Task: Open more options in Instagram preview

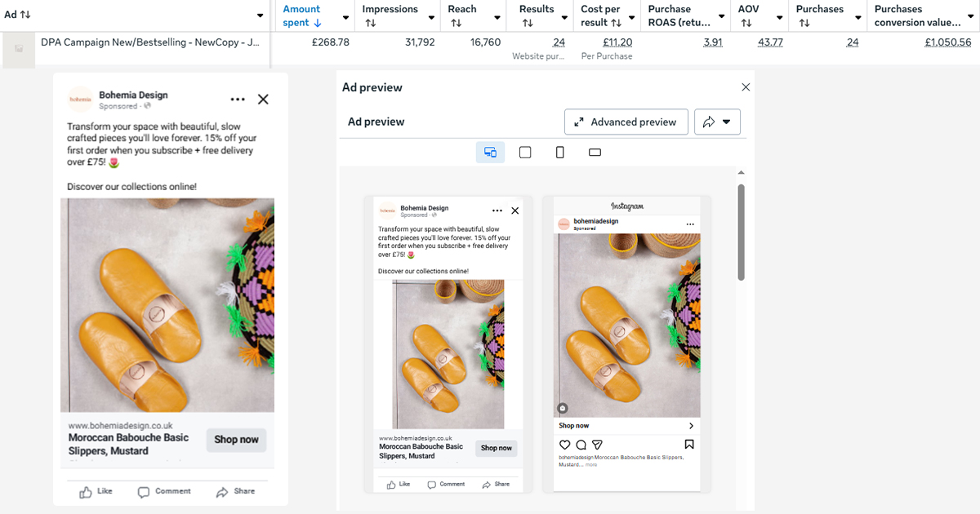Action: pyautogui.click(x=690, y=224)
